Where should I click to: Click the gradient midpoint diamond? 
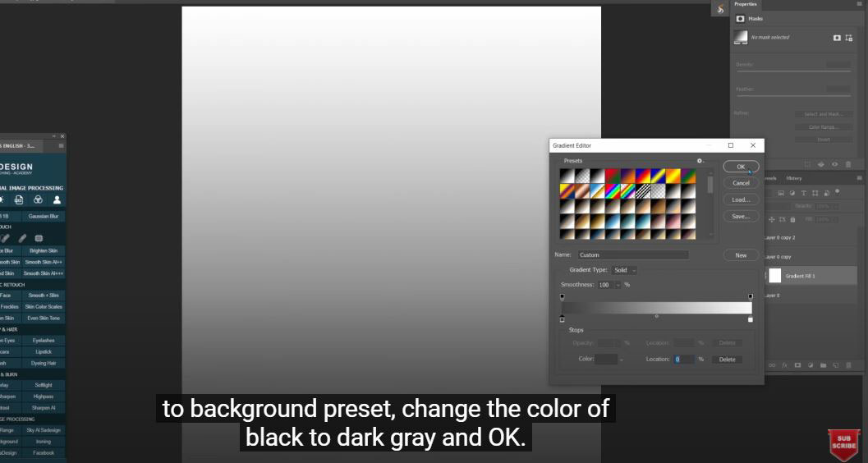(656, 316)
